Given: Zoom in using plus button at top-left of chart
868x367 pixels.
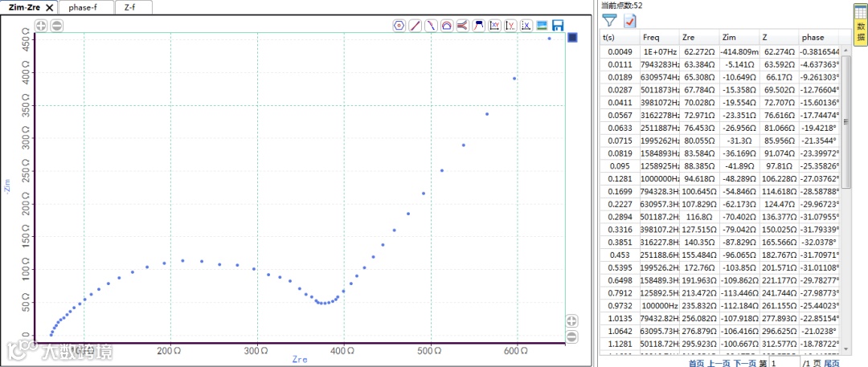Looking at the screenshot, I should [x=42, y=25].
